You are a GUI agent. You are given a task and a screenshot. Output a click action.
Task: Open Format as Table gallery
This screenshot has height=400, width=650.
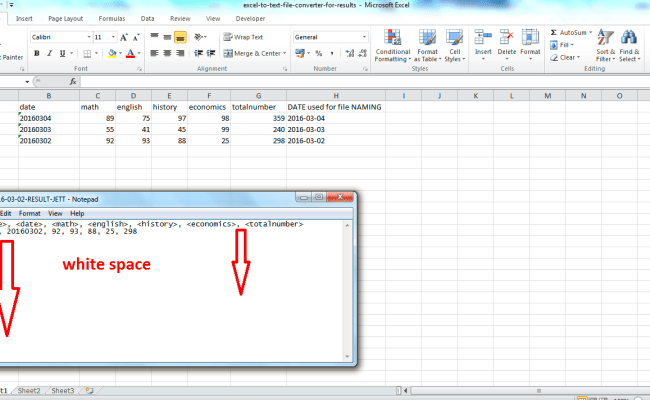pos(427,46)
